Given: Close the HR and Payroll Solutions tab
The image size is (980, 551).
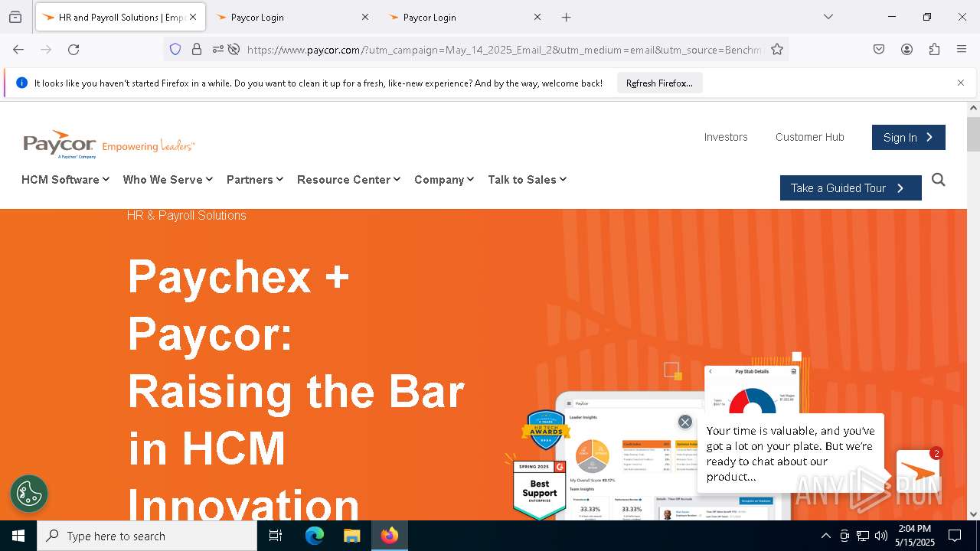Looking at the screenshot, I should pos(192,17).
